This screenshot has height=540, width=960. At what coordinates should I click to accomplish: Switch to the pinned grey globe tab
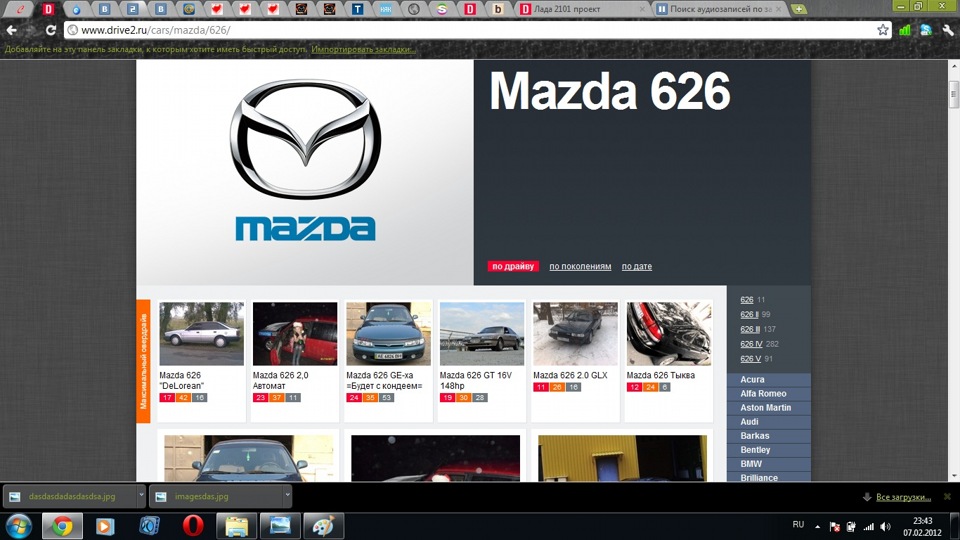click(414, 9)
